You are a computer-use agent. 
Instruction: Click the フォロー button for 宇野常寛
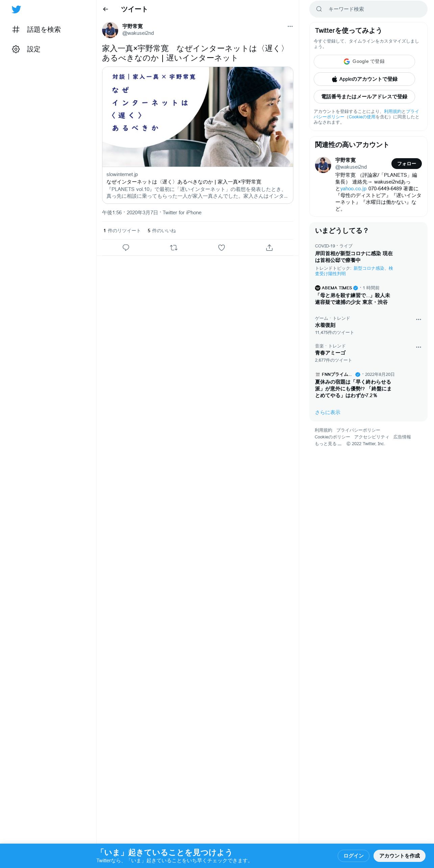[406, 164]
